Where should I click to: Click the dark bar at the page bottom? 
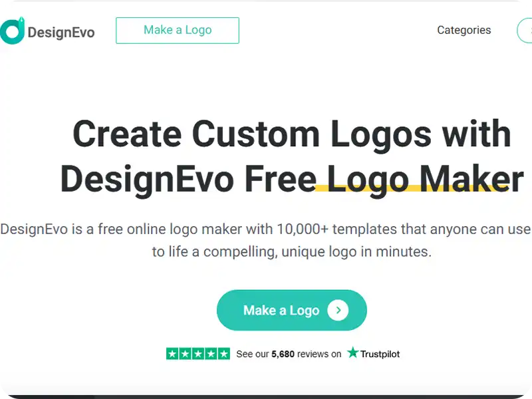point(266,396)
